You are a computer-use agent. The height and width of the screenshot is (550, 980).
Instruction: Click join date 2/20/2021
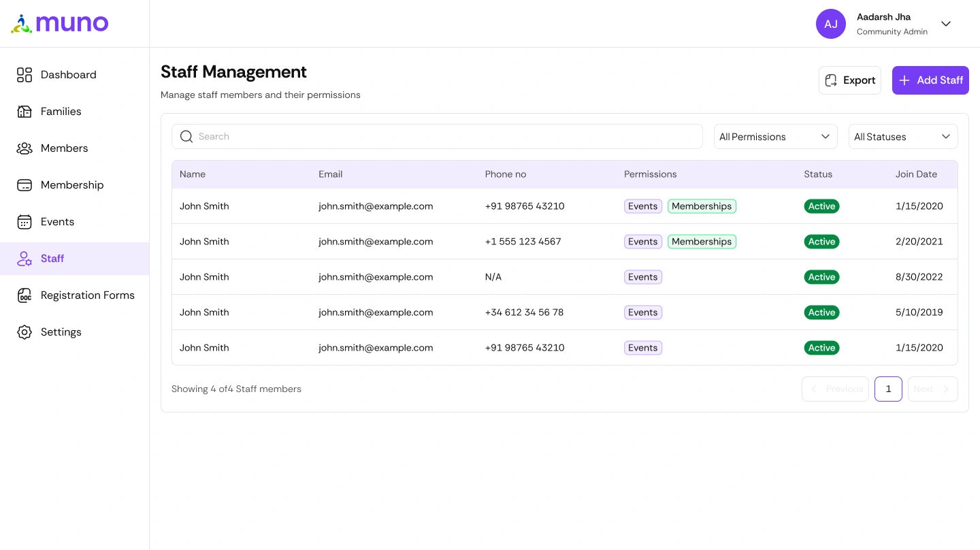[919, 242]
